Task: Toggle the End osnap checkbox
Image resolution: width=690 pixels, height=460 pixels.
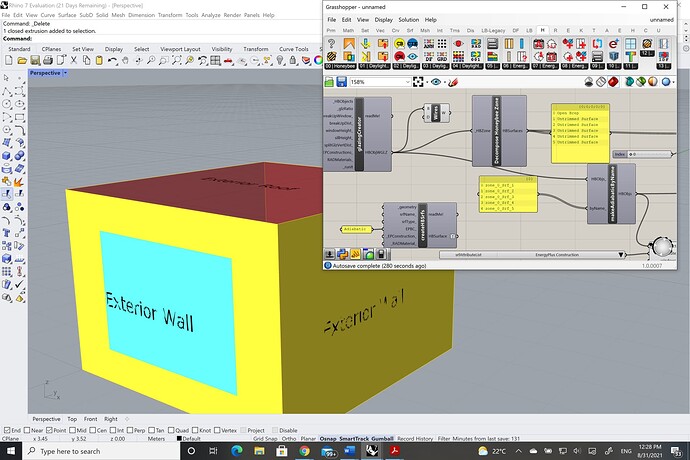Action: 7,430
